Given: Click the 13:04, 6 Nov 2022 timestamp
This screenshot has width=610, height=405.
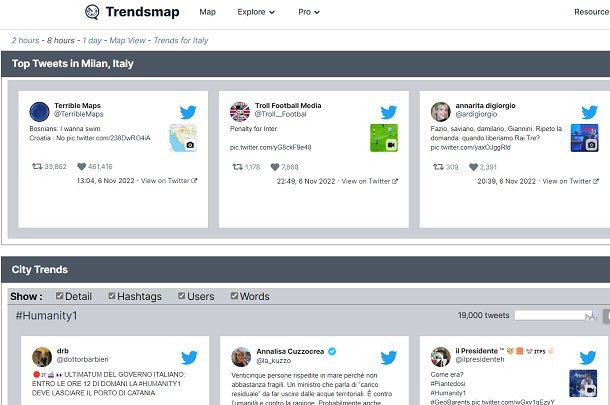Looking at the screenshot, I should 105,181.
